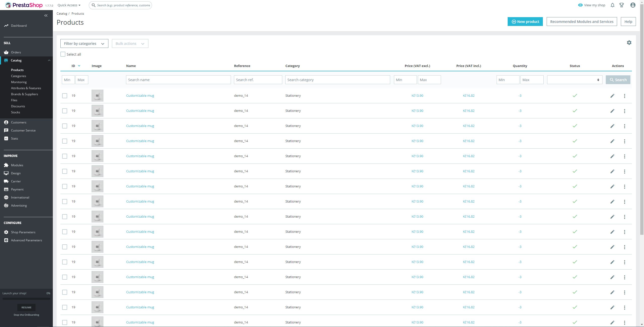
Task: Click the New product button
Action: 525,21
